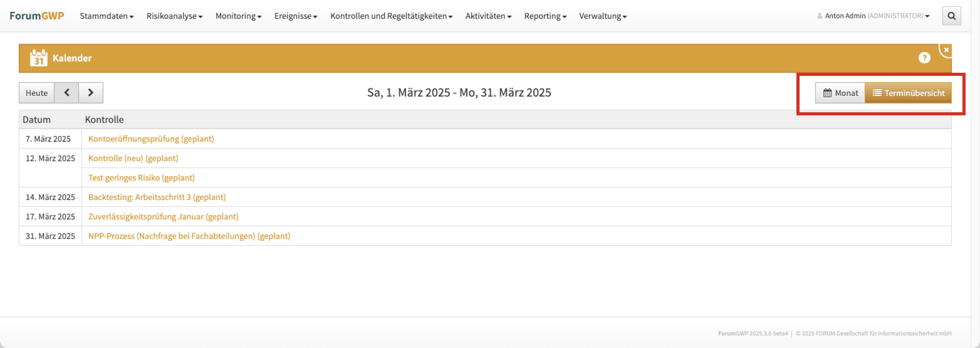The image size is (980, 348).
Task: Expand the Stammdaten dropdown menu
Action: coord(107,16)
